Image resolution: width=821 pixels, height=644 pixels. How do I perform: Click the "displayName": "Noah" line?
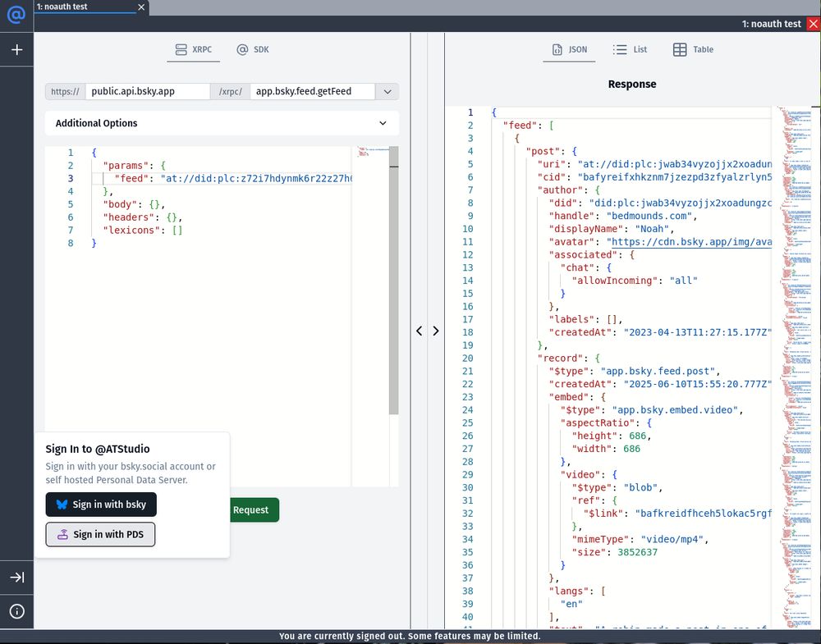[612, 229]
